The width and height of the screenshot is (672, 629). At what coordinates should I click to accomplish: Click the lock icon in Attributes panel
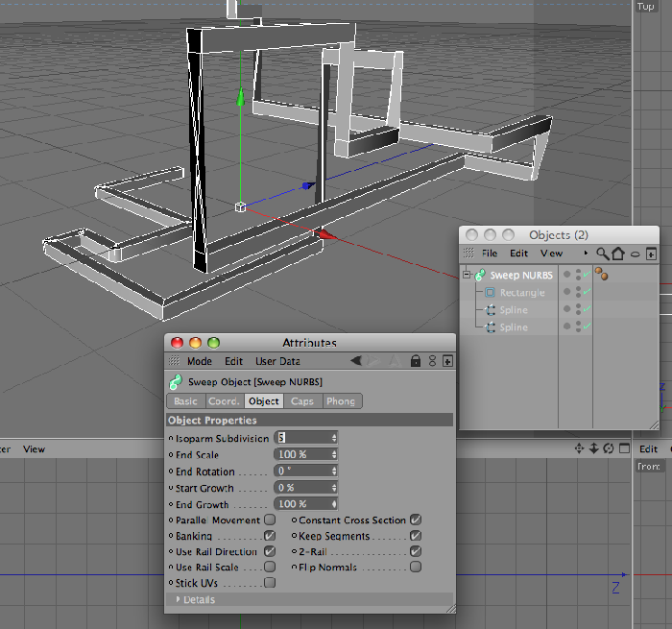tap(416, 361)
